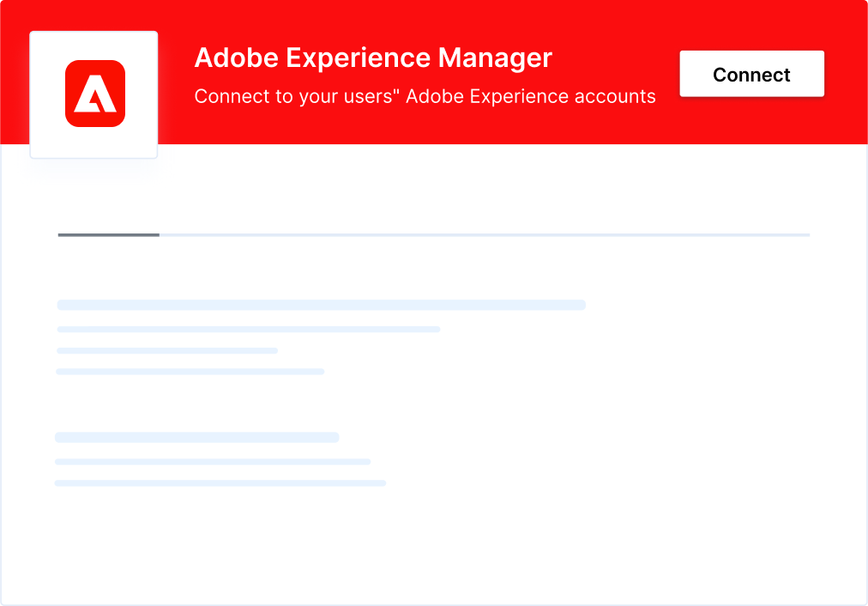Viewport: 868px width, 606px height.
Task: Click the first placeholder line of the lower section
Action: [197, 437]
